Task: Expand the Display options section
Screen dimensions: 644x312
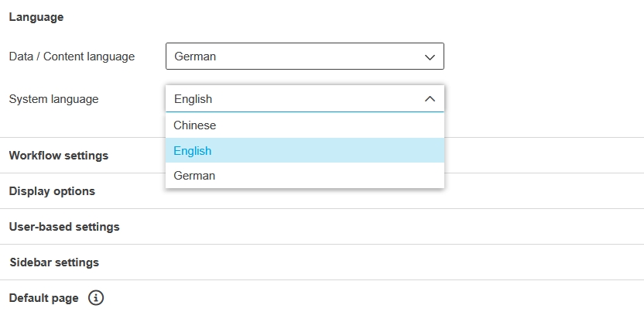Action: click(x=52, y=191)
